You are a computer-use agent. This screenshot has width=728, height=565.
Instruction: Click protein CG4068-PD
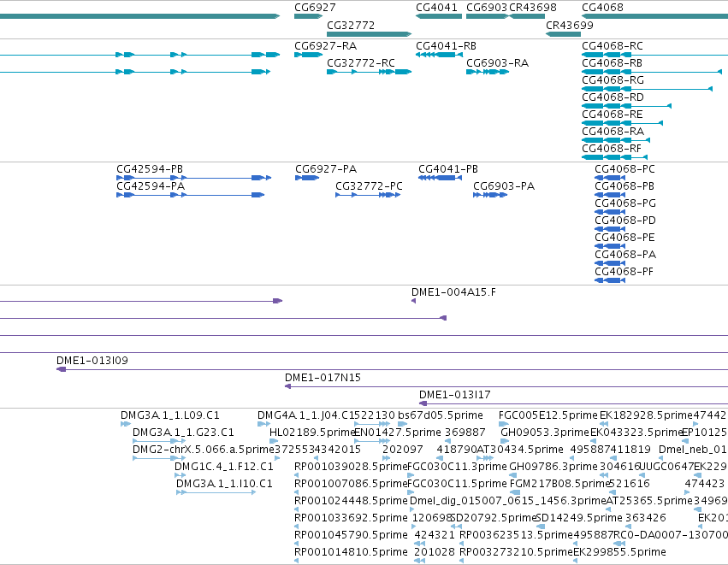click(x=625, y=221)
